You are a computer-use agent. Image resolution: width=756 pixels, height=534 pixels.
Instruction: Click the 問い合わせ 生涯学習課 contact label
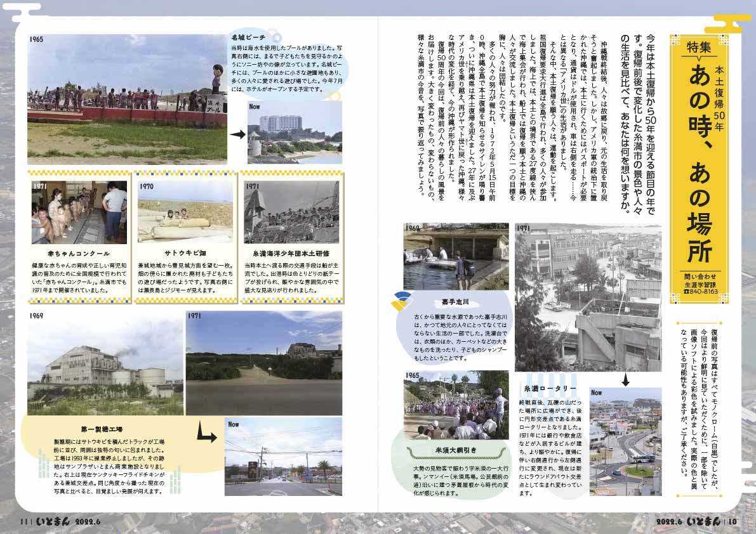[x=700, y=281]
